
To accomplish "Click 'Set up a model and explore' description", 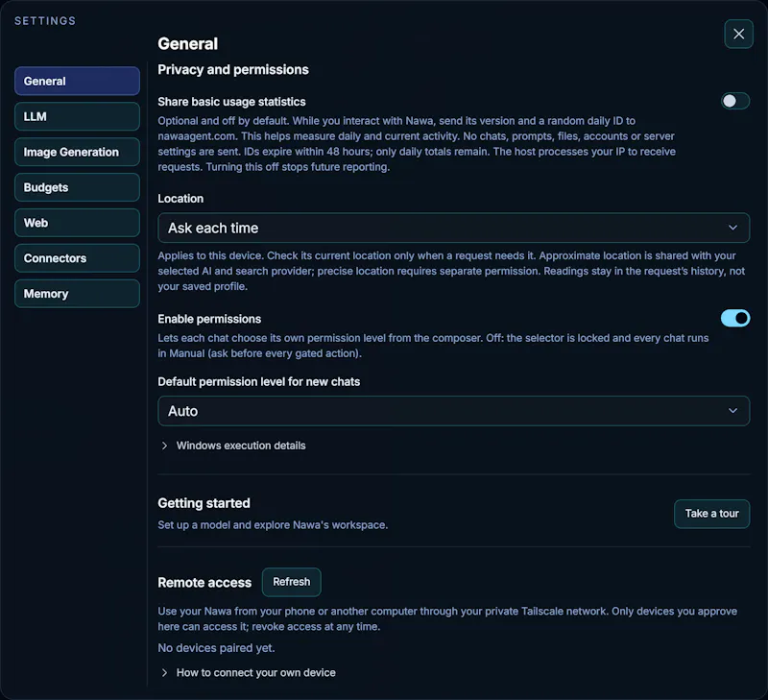I will coord(273,525).
